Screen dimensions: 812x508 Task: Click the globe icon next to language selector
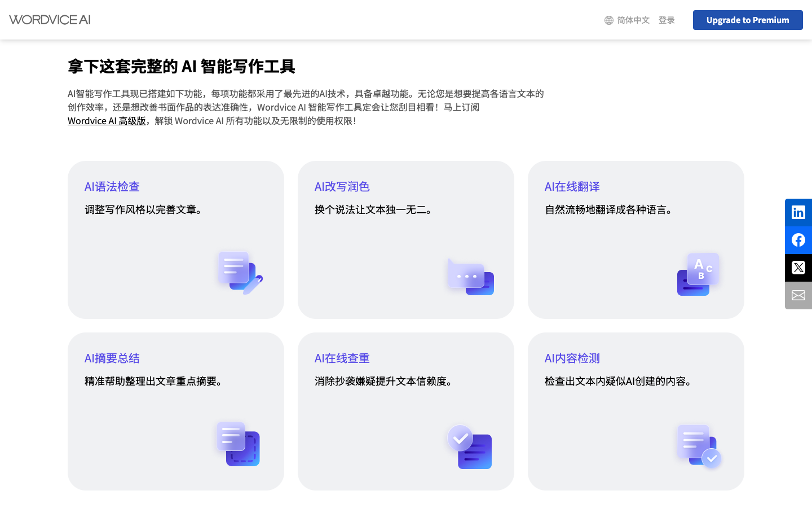click(x=608, y=20)
